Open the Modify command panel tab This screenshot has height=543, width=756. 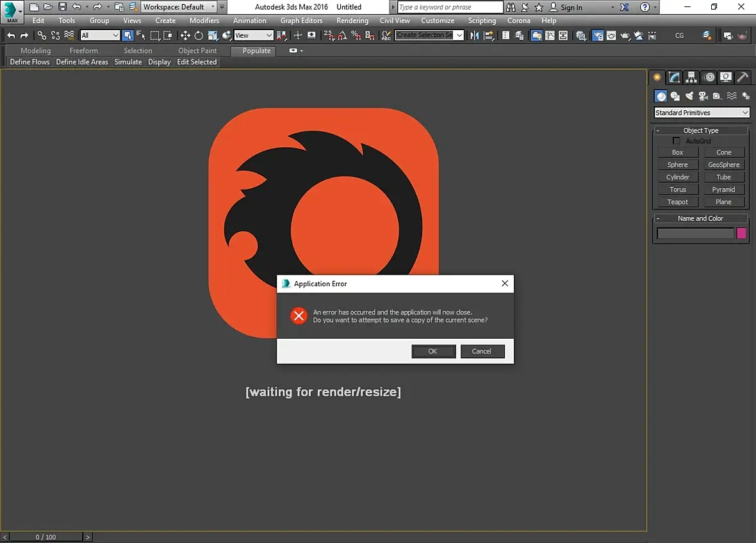(674, 77)
